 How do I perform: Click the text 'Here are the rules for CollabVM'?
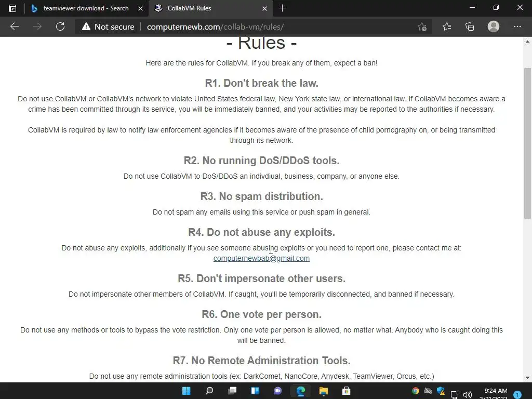tap(197, 63)
